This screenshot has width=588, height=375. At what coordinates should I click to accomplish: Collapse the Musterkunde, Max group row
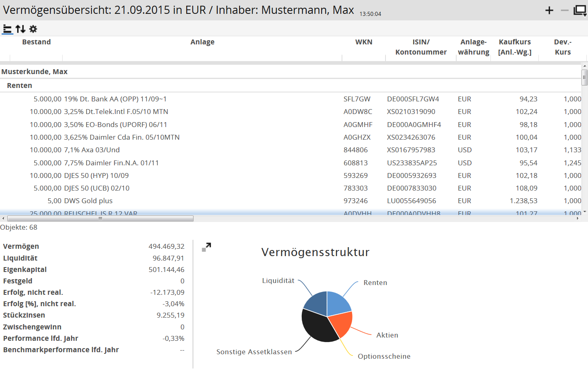point(35,72)
